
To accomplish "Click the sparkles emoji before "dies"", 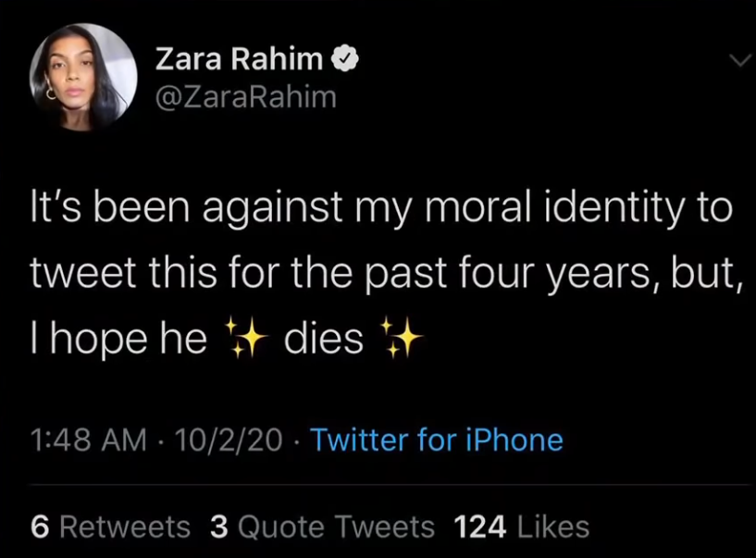I will (x=244, y=341).
